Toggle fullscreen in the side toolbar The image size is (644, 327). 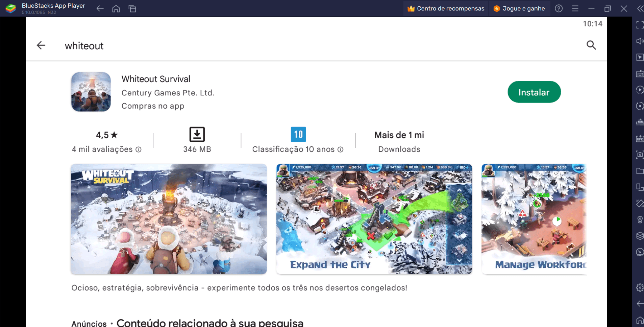(640, 25)
